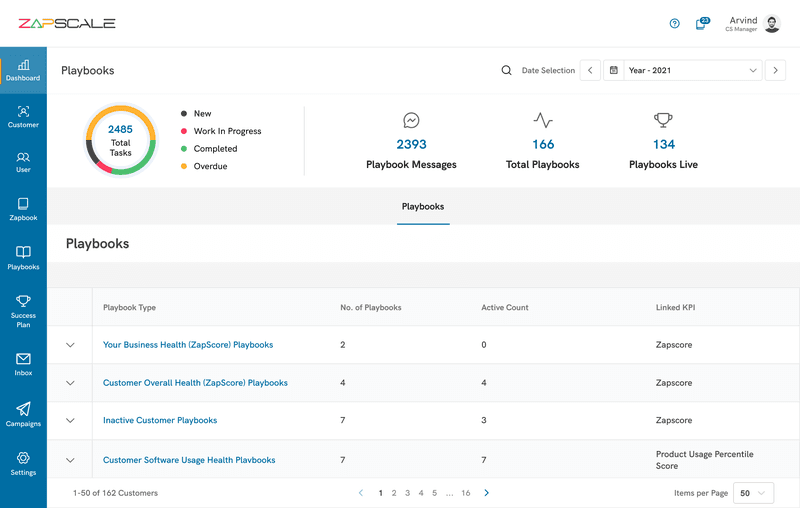Viewport: 800px width, 508px height.
Task: Click the 1-50 of 162 Customers text
Action: pyautogui.click(x=115, y=493)
